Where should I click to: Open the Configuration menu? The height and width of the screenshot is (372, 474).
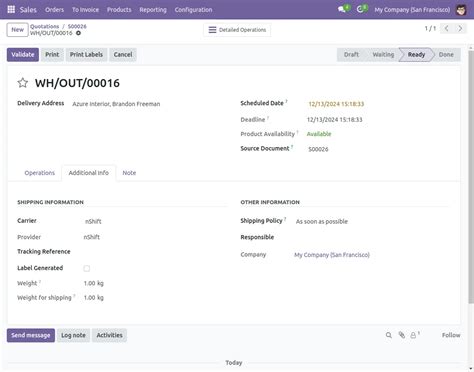pos(193,10)
